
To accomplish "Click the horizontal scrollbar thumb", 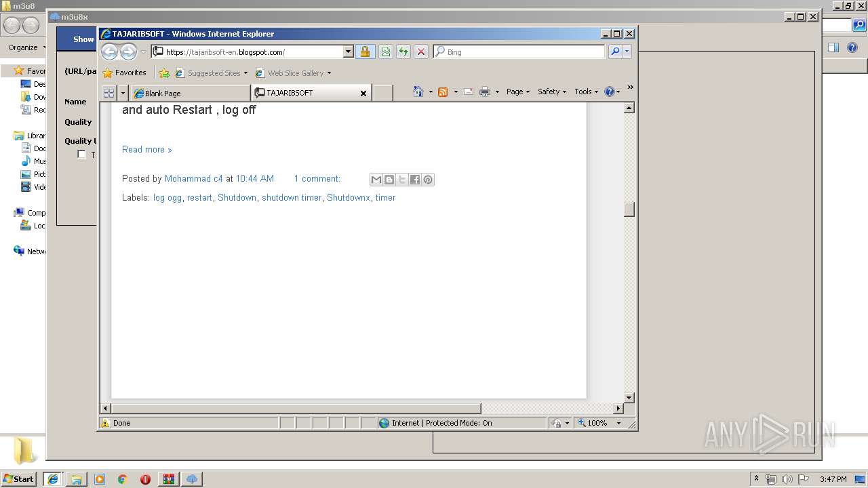I will (x=296, y=409).
